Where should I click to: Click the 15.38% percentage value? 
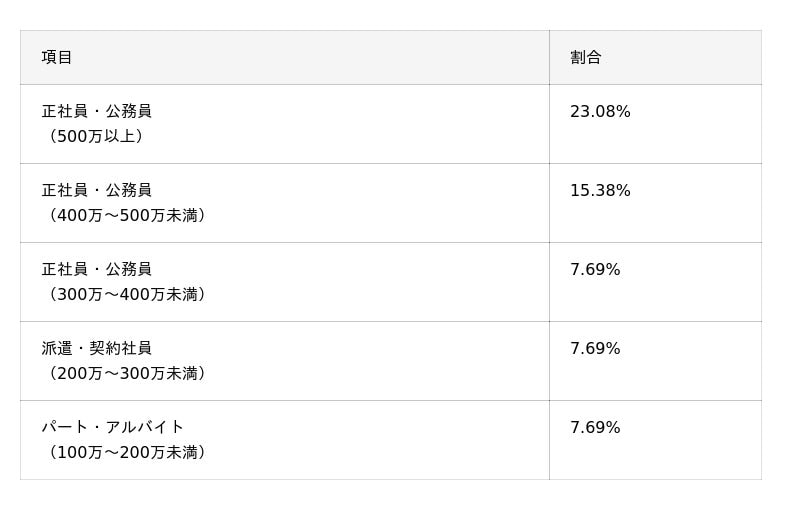tap(600, 191)
